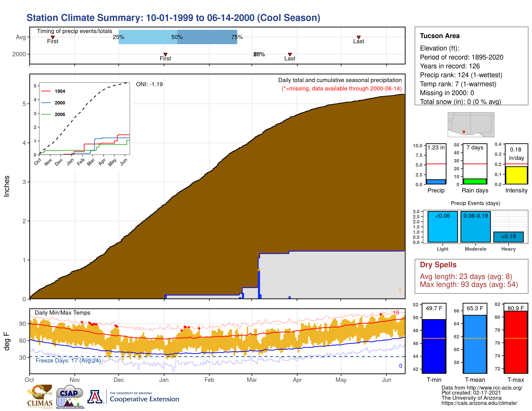Click the Light precip events bar

(x=443, y=229)
